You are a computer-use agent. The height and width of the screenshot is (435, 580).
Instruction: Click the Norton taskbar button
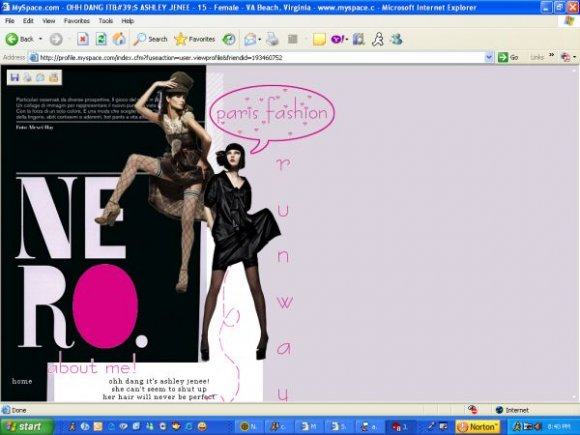tap(478, 427)
